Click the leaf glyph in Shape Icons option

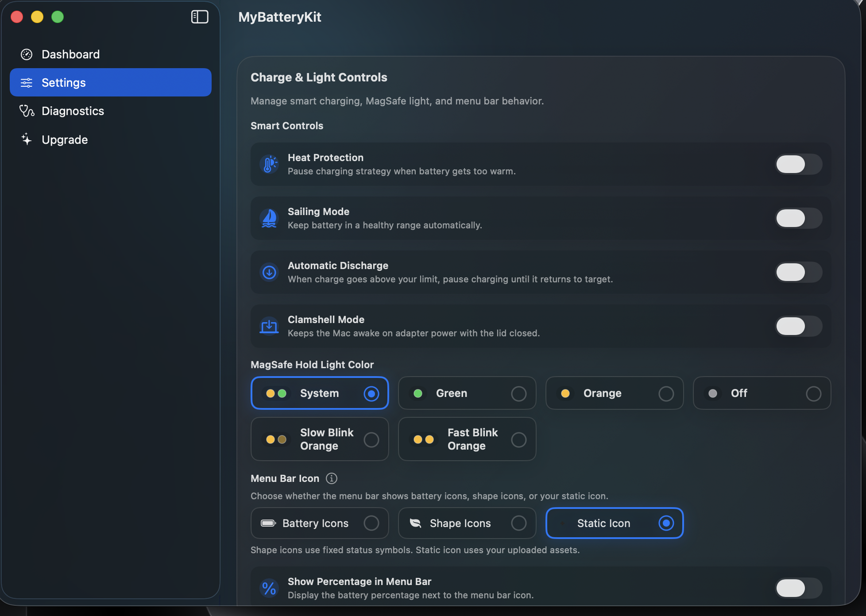[415, 523]
